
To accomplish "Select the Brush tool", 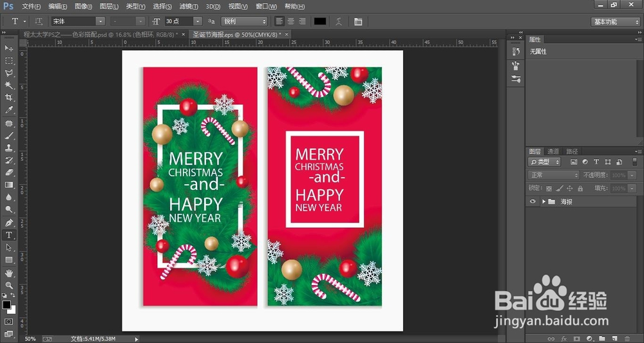I will (x=8, y=136).
